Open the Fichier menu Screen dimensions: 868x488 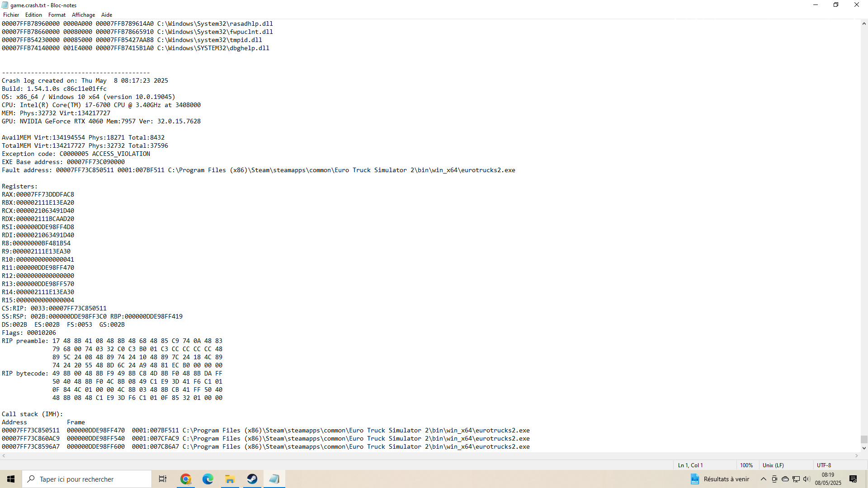(x=11, y=15)
